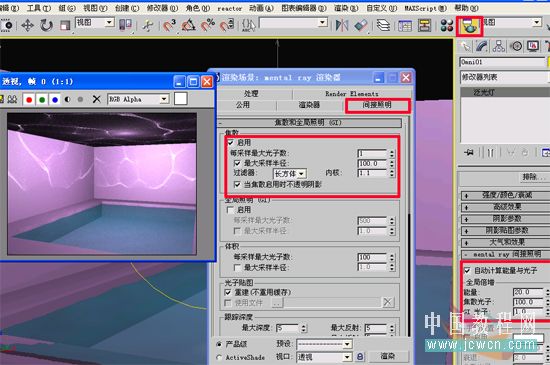
Task: Collapse the mental ray 间接照明 rollout
Action: [x=505, y=254]
